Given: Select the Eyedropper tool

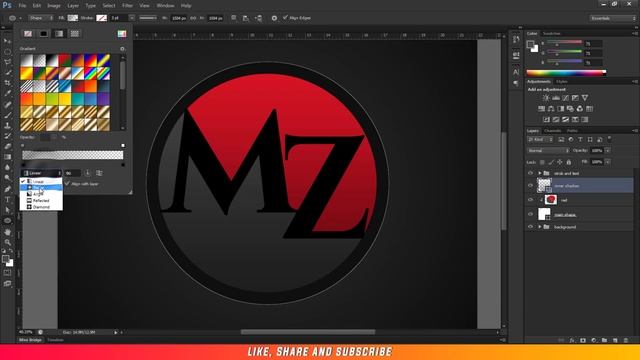Looking at the screenshot, I should pos(7,93).
